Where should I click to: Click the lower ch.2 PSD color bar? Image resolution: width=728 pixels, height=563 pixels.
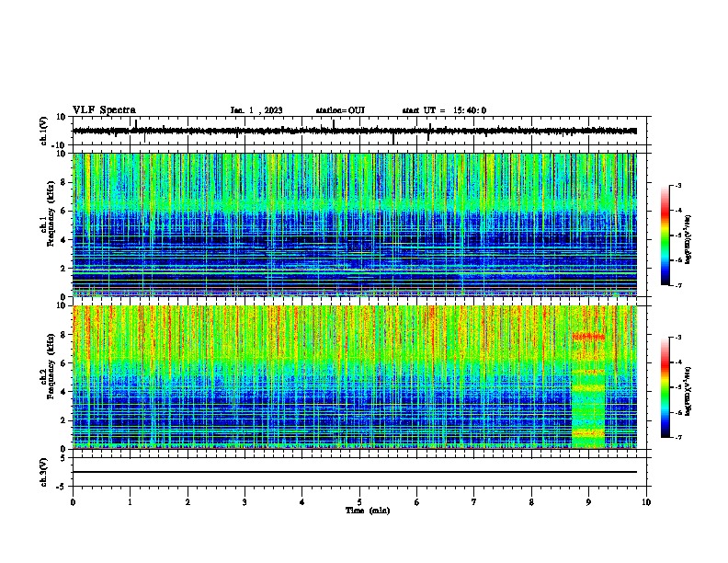point(665,387)
